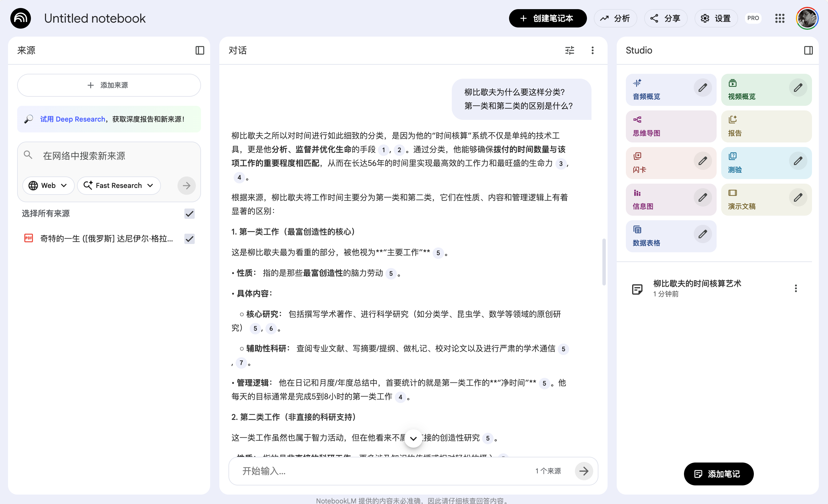Create a 报告 report in Studio
Image resolution: width=828 pixels, height=504 pixels.
pos(766,126)
